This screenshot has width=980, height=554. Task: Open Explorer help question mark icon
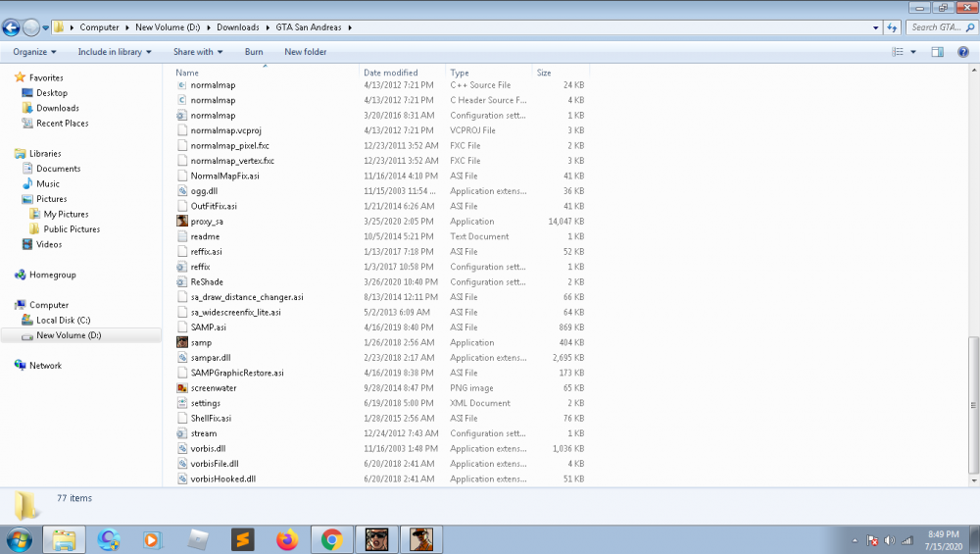pos(963,52)
